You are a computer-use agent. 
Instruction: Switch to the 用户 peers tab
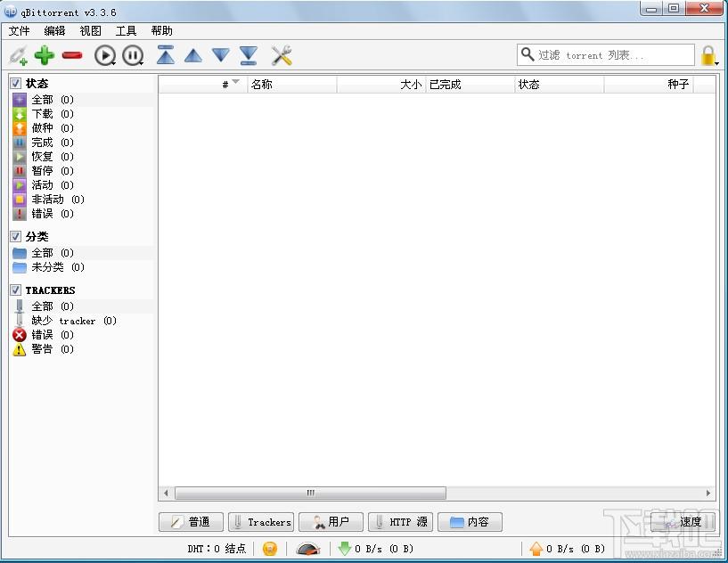[x=331, y=522]
